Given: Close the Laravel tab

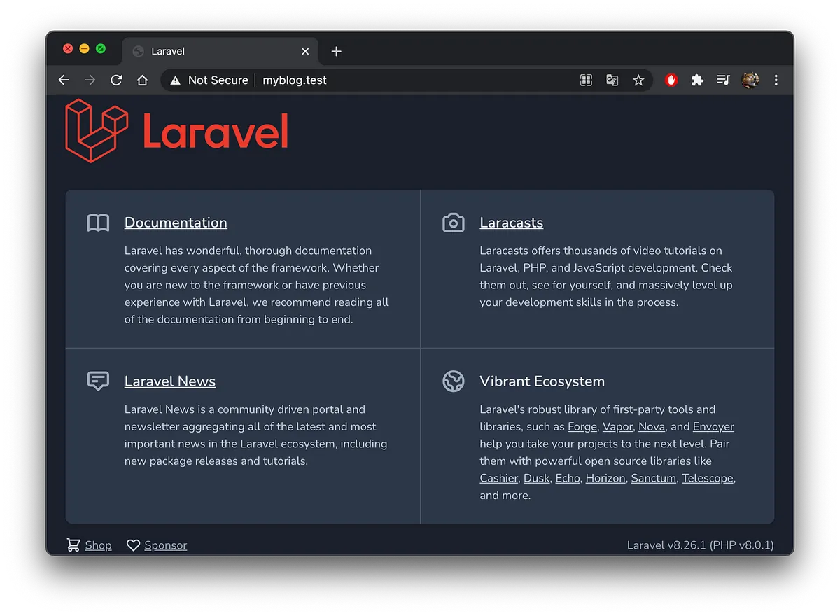Looking at the screenshot, I should tap(305, 51).
